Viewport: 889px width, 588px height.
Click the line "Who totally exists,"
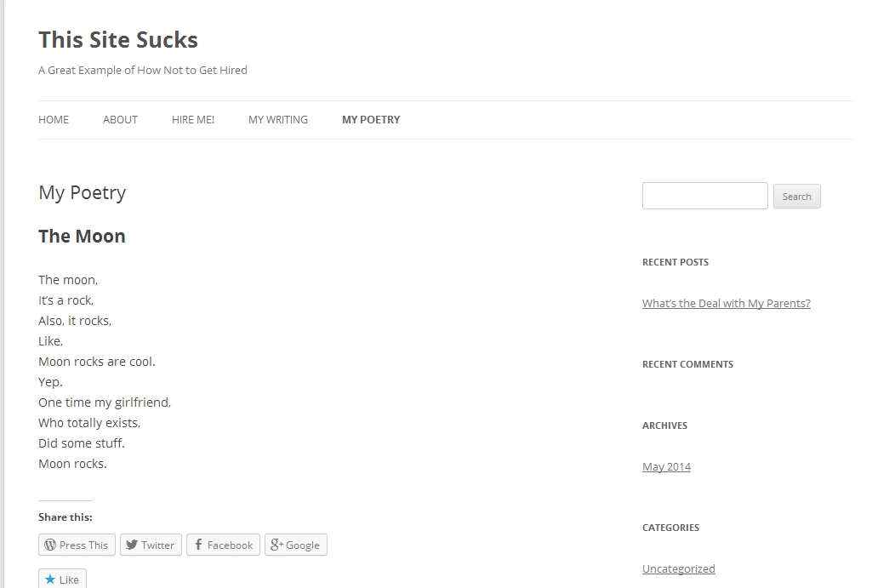[89, 423]
